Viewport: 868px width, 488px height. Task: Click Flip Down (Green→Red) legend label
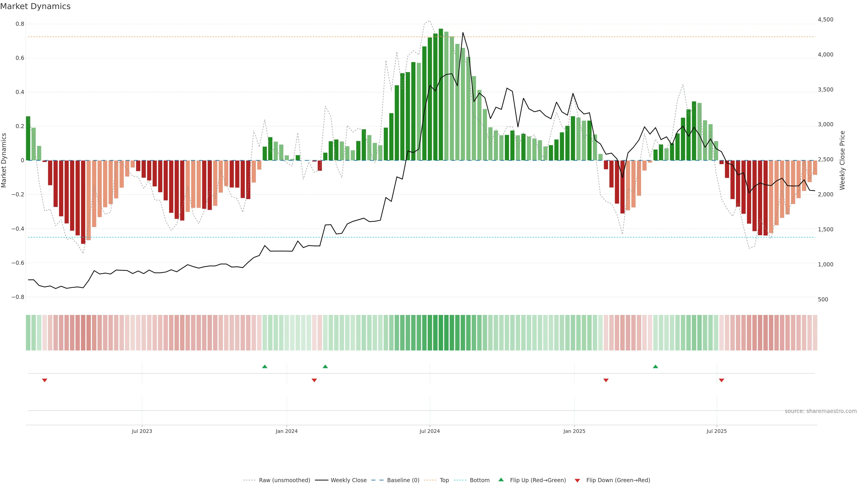618,480
